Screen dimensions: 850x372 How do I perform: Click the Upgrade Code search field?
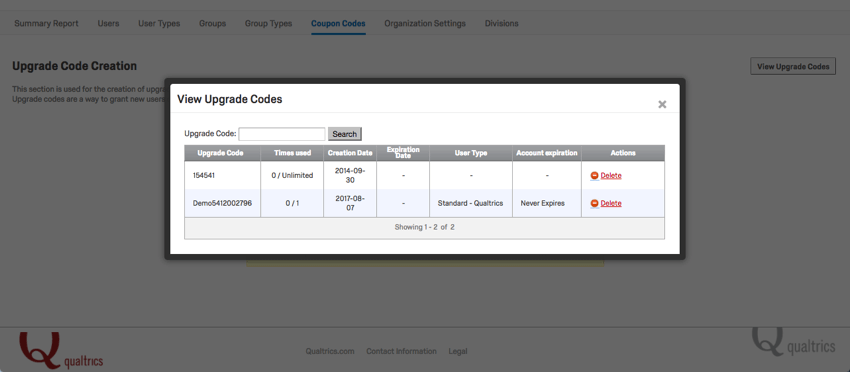coord(282,134)
